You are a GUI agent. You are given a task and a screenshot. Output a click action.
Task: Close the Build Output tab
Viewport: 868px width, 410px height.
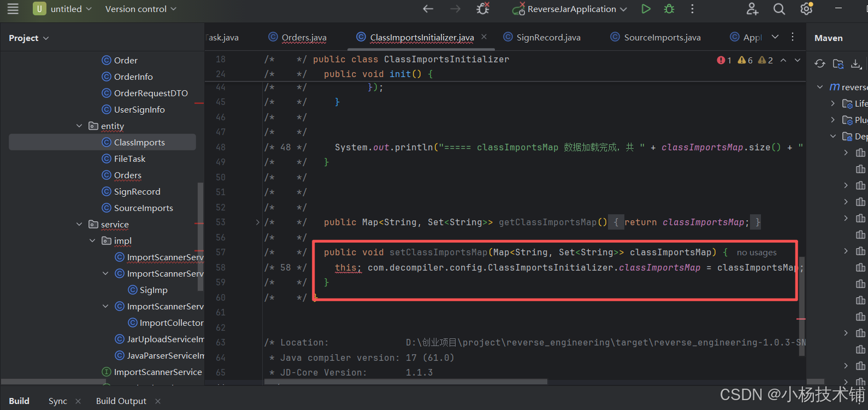click(158, 401)
